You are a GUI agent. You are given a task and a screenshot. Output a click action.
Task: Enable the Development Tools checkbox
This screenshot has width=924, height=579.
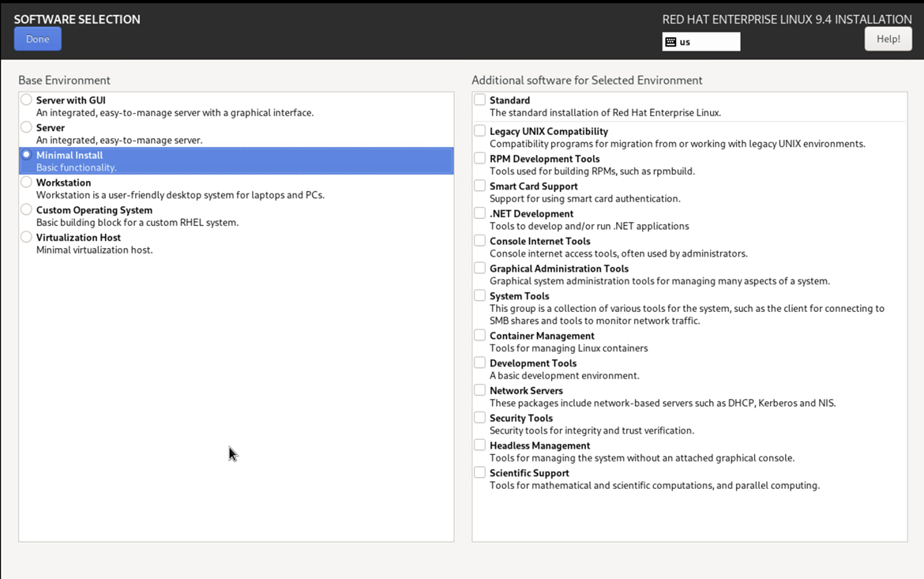tap(479, 363)
